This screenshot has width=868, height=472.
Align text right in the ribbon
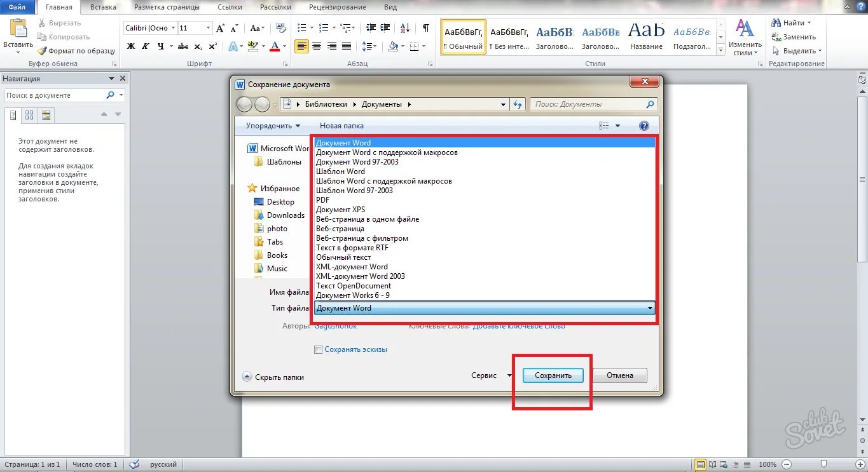click(x=331, y=46)
